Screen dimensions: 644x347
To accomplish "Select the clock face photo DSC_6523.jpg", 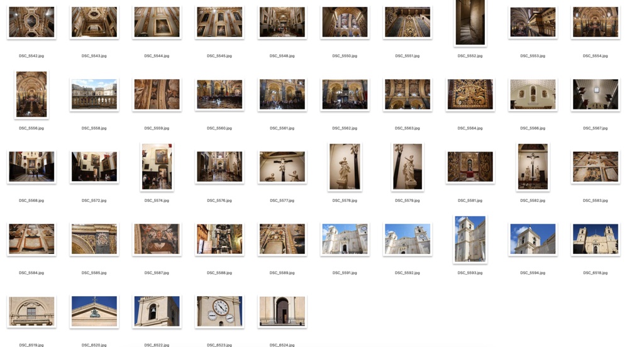I will pyautogui.click(x=219, y=311).
